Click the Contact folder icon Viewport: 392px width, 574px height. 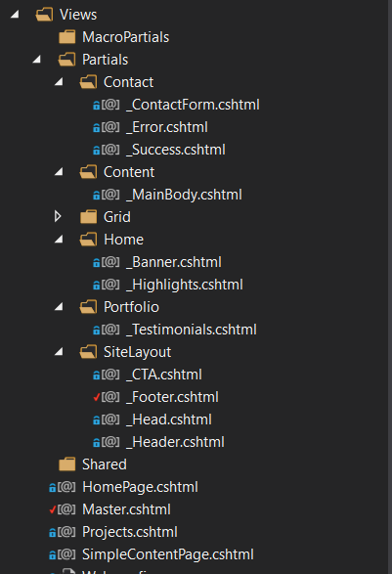click(88, 82)
